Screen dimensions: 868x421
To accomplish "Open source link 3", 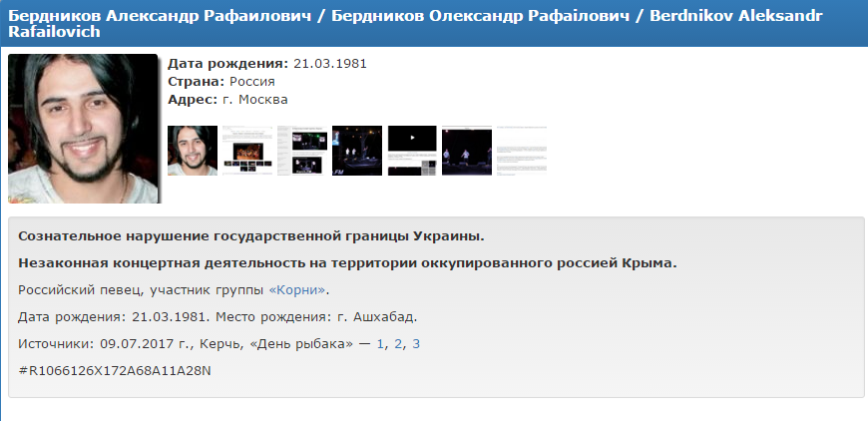I will click(416, 344).
